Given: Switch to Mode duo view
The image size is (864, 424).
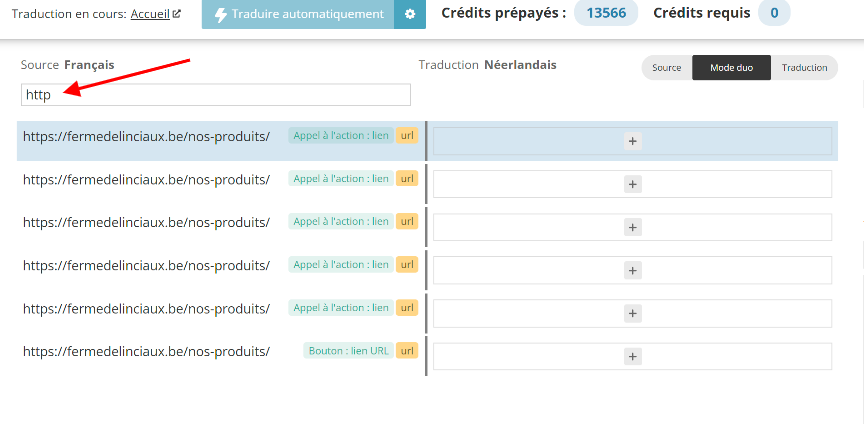Looking at the screenshot, I should (731, 68).
